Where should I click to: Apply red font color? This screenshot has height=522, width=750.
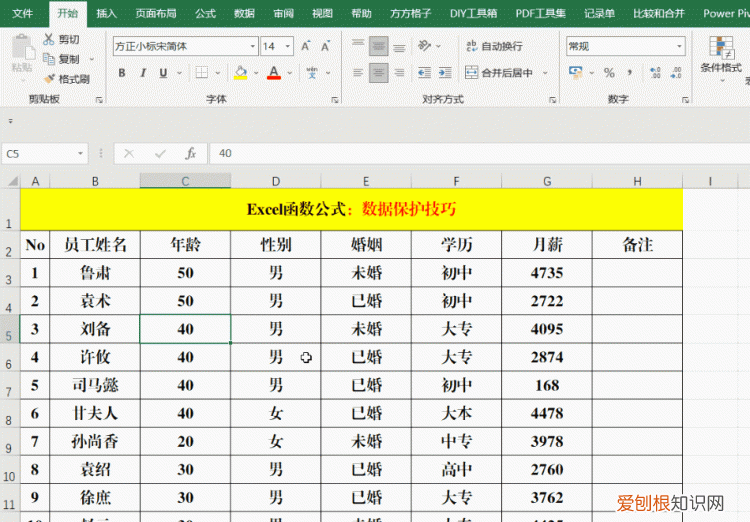click(274, 73)
